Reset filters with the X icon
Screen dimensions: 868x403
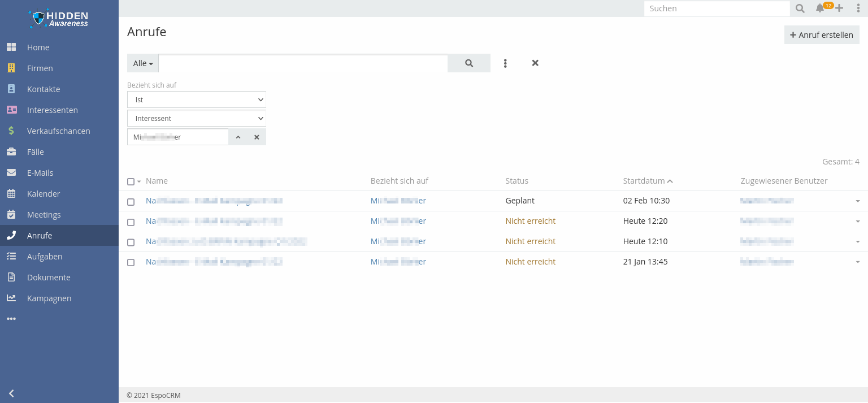(x=535, y=63)
